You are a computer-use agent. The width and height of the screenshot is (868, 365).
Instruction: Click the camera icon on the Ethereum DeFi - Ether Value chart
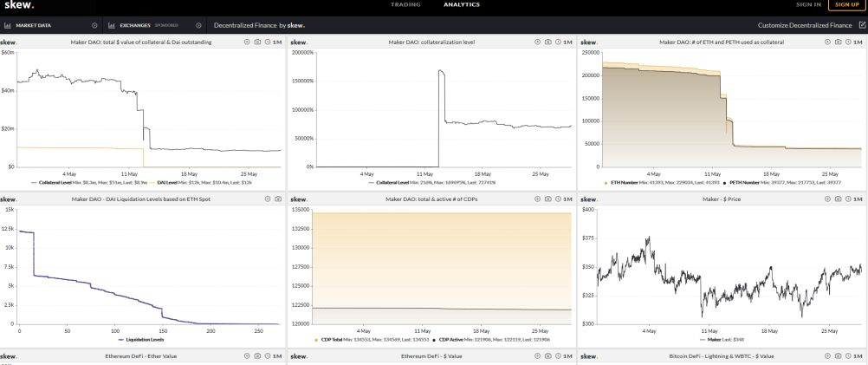257,356
